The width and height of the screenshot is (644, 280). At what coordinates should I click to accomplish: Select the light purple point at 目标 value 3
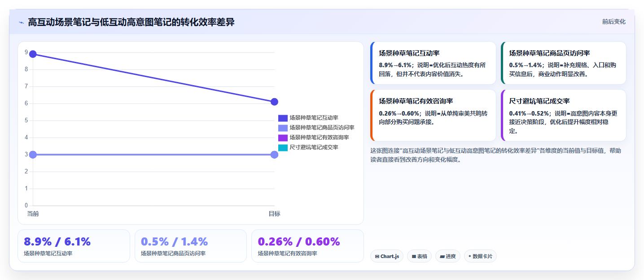tap(275, 155)
